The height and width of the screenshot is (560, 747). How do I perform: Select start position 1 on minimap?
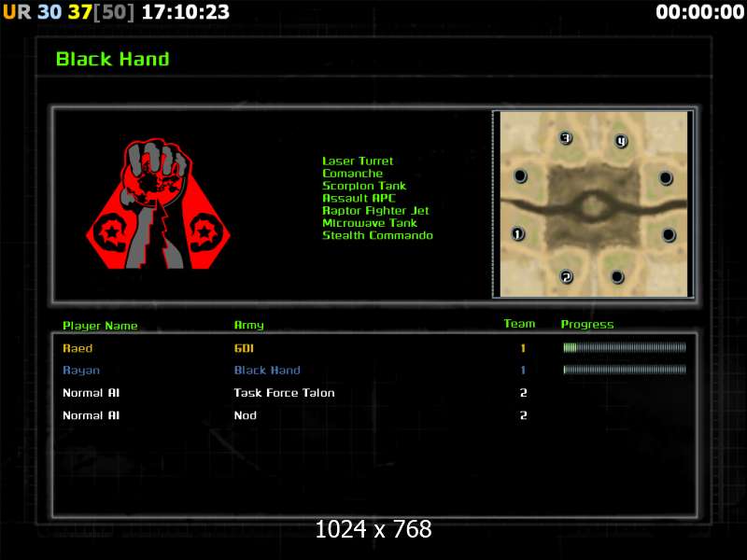click(518, 233)
